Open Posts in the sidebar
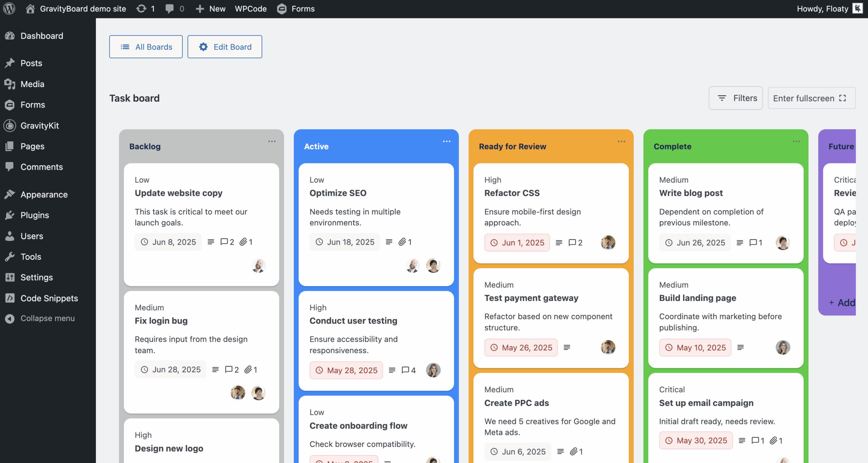Viewport: 868px width, 463px height. click(31, 63)
